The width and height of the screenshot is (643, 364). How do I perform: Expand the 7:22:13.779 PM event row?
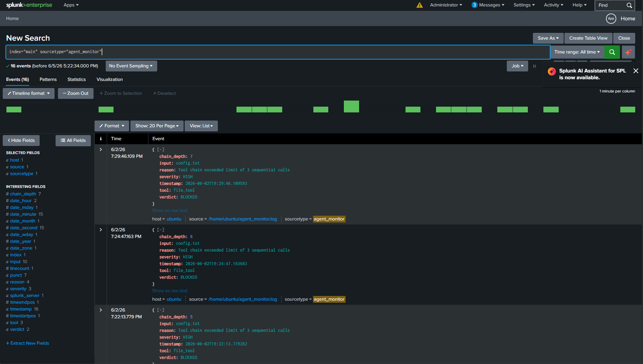(101, 310)
